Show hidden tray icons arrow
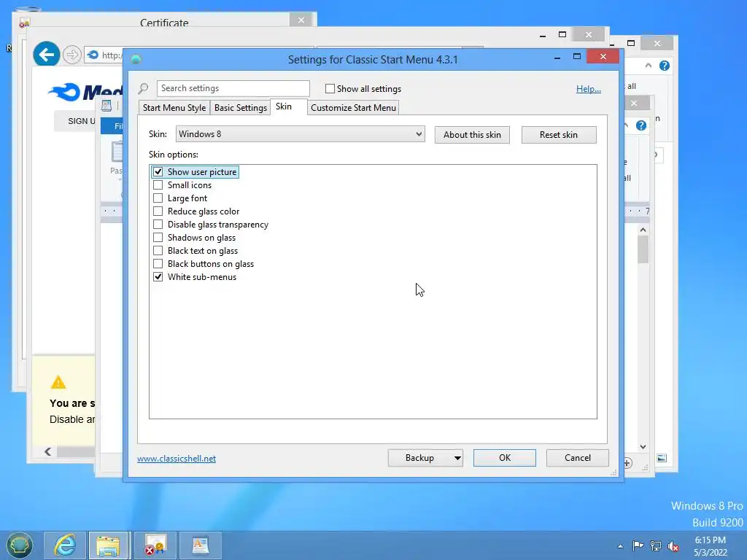This screenshot has width=747, height=560. coord(620,546)
